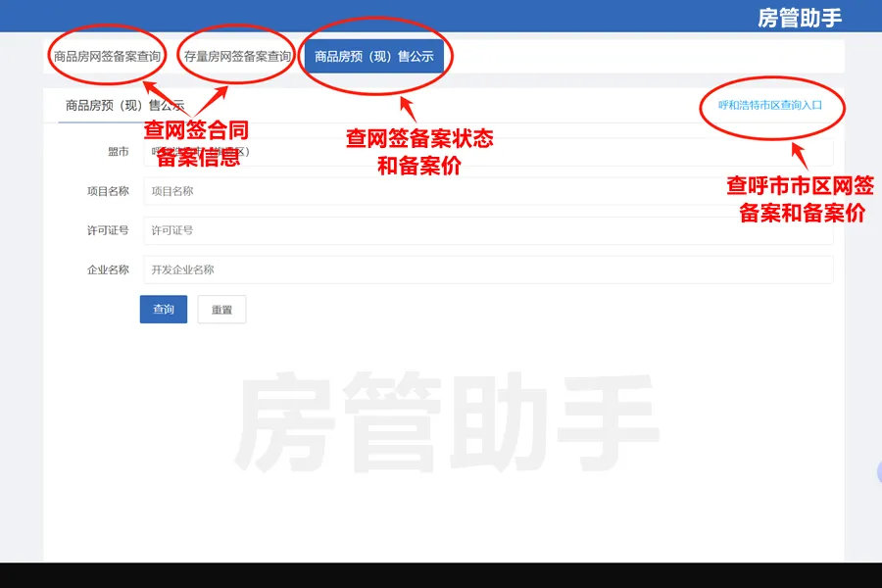882x588 pixels.
Task: Open the 呼和浩特市区查询入口 link
Action: (769, 105)
